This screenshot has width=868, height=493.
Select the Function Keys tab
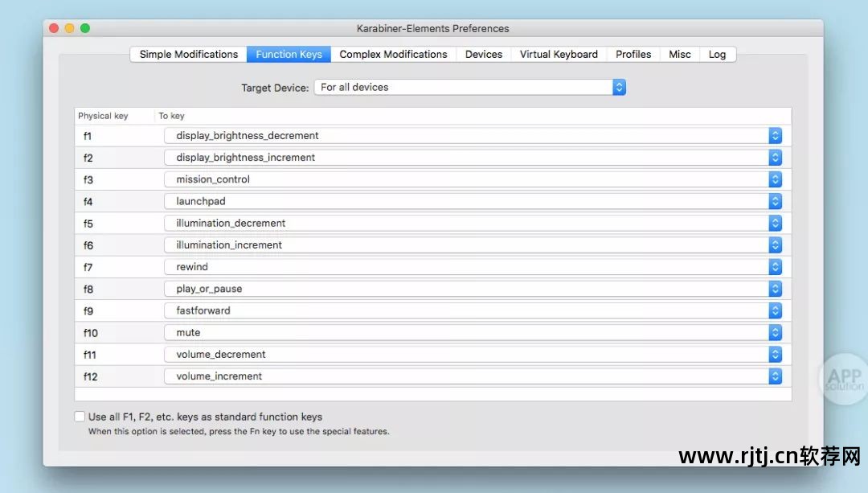click(289, 54)
